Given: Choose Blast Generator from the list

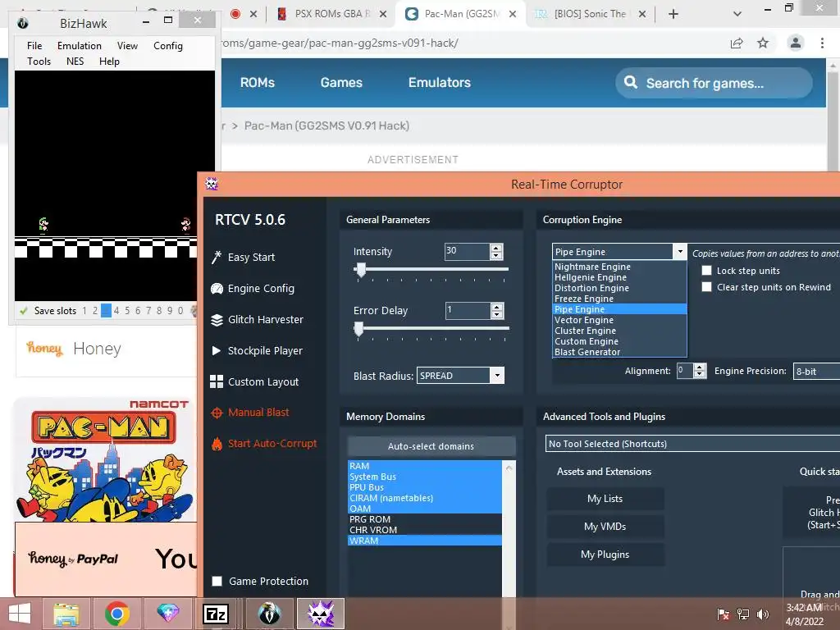Looking at the screenshot, I should (619, 352).
